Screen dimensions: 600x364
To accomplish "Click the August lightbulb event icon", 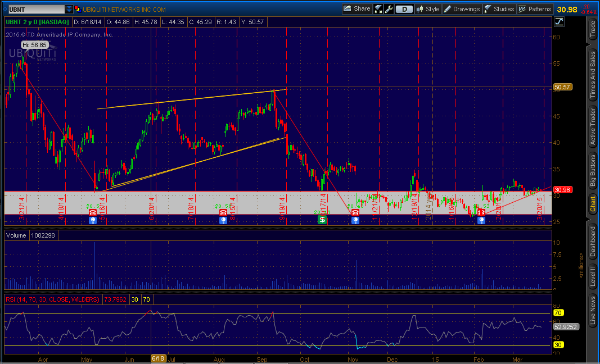I will [x=223, y=220].
